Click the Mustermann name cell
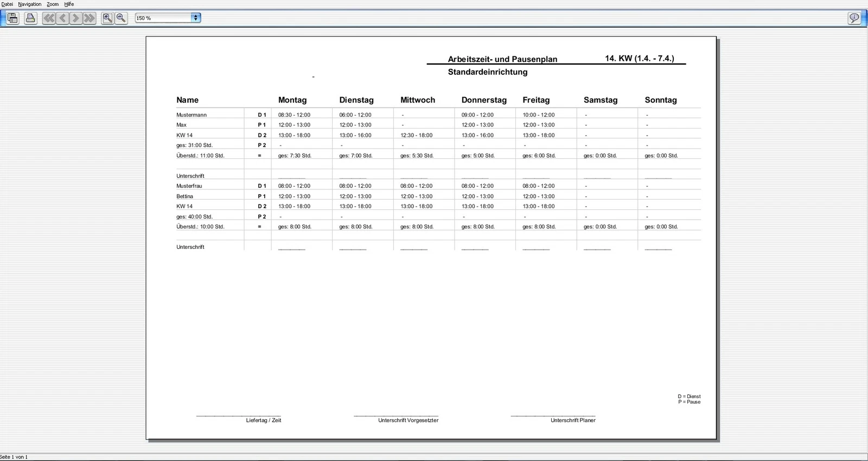868x461 pixels. pos(192,115)
